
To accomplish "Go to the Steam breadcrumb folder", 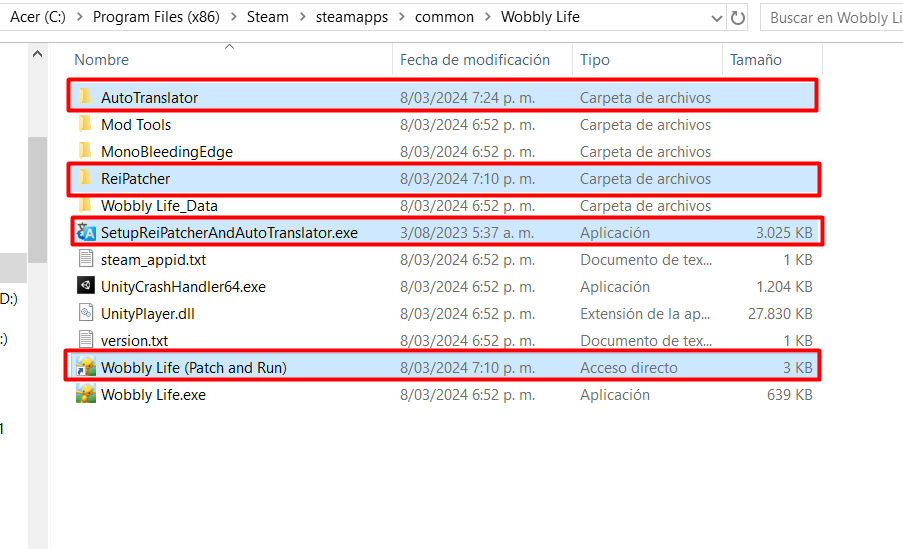I will pyautogui.click(x=268, y=17).
